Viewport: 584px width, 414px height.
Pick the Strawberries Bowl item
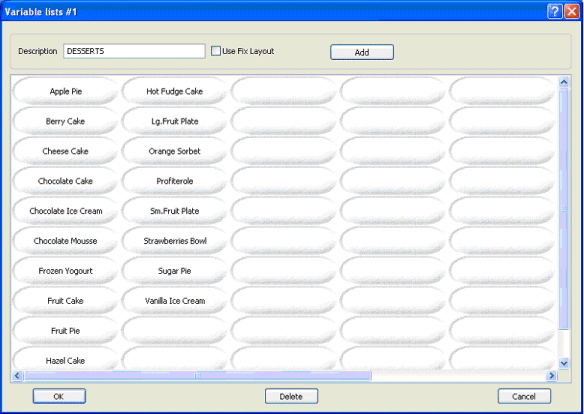(174, 241)
